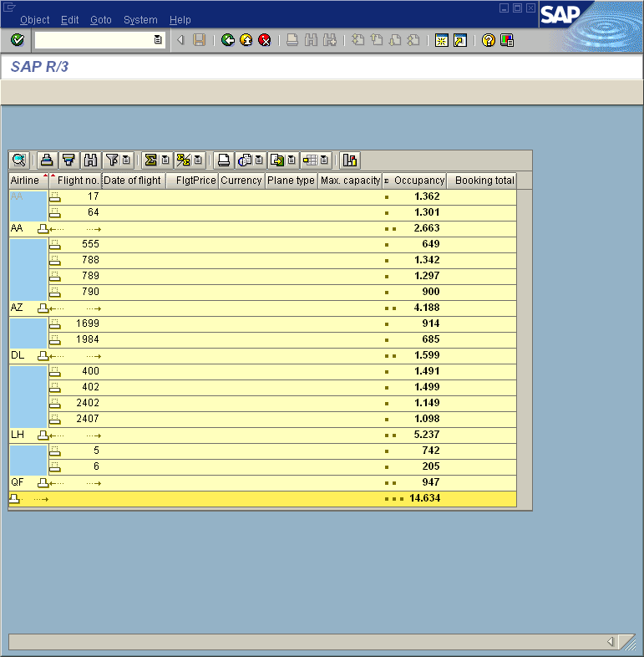This screenshot has height=657, width=644.
Task: Open the menu icon left of Object
Action: pos(9,8)
